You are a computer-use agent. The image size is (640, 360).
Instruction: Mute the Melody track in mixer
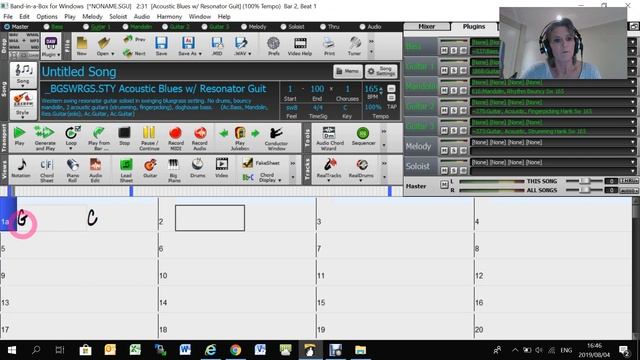pyautogui.click(x=444, y=151)
